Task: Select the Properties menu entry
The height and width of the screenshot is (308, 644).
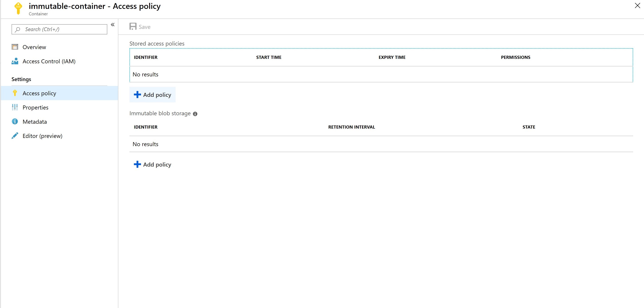Action: [35, 107]
